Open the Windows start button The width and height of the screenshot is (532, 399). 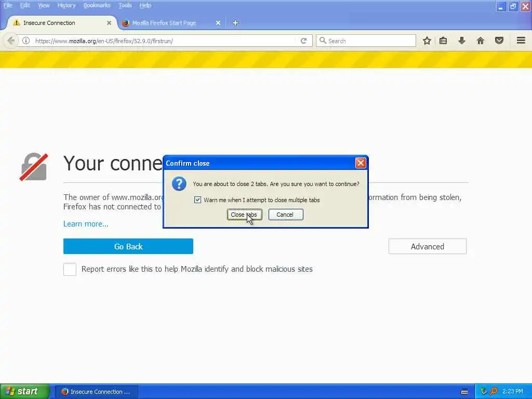(25, 391)
